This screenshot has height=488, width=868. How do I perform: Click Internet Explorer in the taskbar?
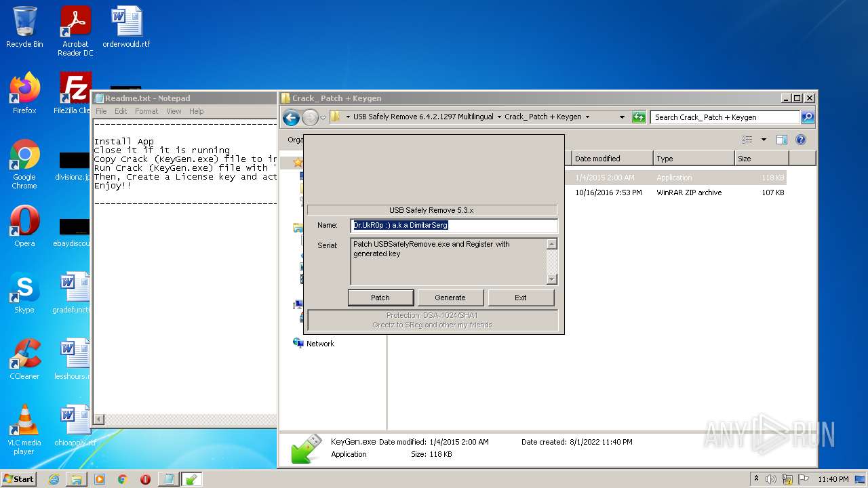(54, 479)
